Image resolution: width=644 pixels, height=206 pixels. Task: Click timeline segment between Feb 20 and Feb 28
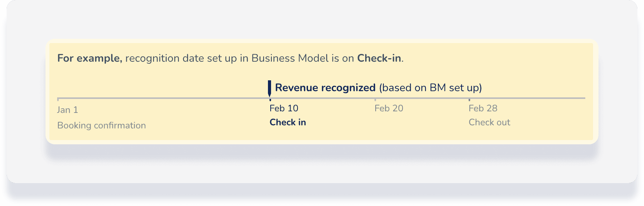tap(422, 98)
